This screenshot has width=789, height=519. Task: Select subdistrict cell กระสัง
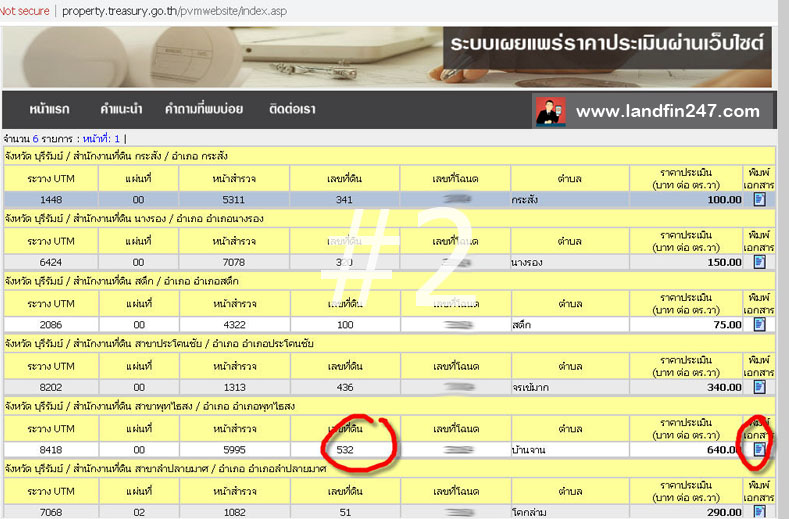tap(570, 199)
